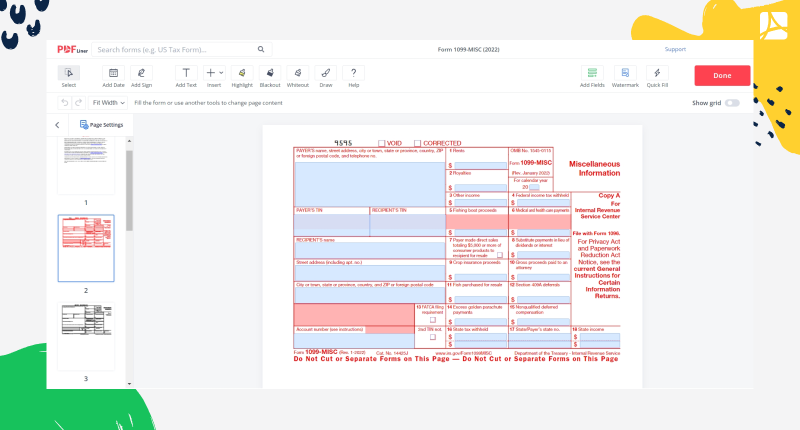Click the box 1 Rents amount field

pyautogui.click(x=481, y=165)
